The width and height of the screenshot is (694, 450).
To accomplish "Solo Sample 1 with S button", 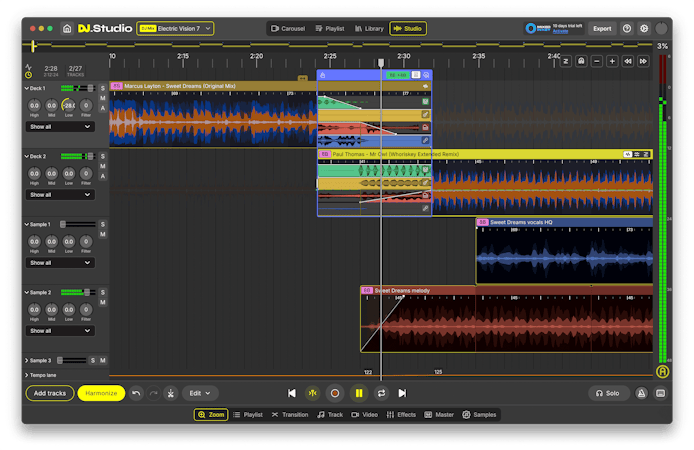I will coord(103,224).
